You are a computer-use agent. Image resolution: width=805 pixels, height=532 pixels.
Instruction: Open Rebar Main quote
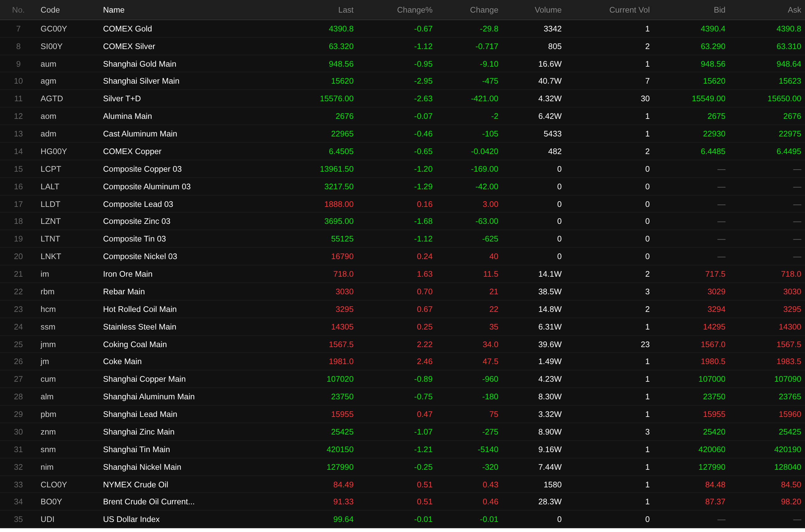[124, 292]
